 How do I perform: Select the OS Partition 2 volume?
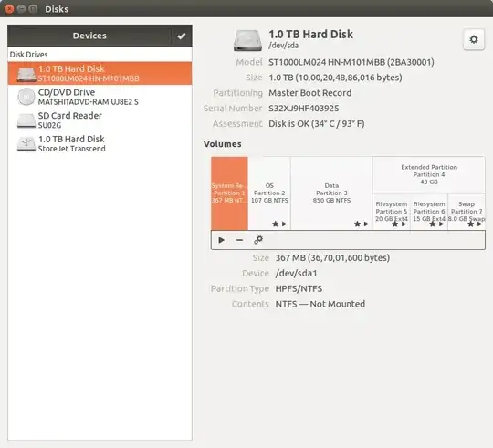click(269, 193)
